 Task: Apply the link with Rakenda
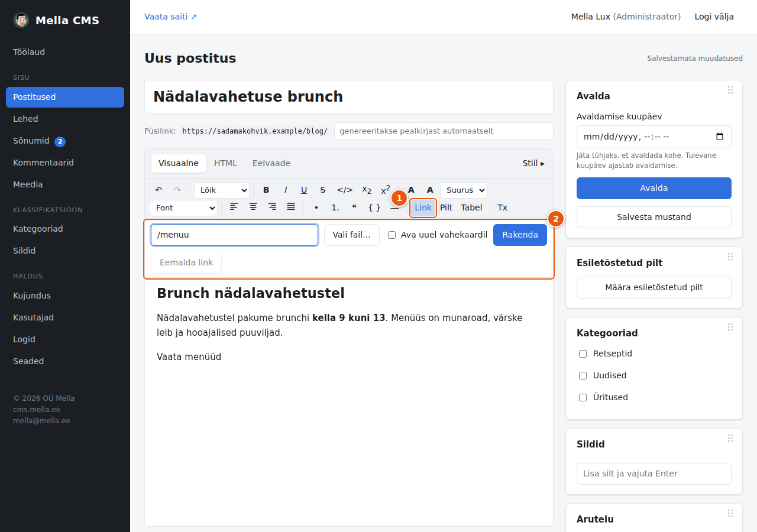click(x=520, y=235)
